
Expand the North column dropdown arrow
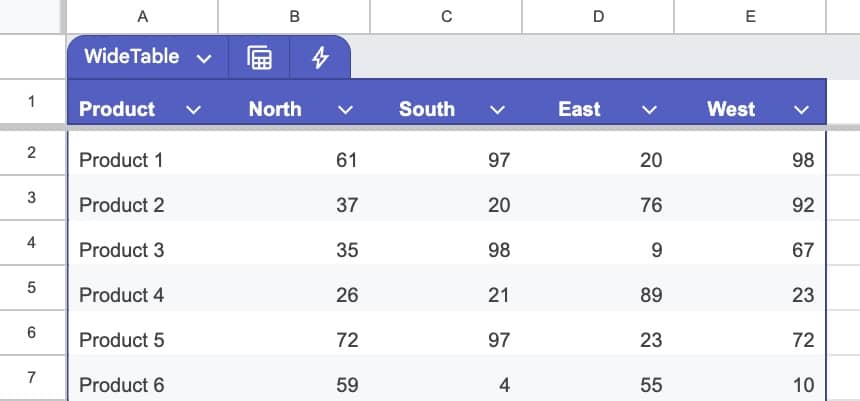point(345,110)
